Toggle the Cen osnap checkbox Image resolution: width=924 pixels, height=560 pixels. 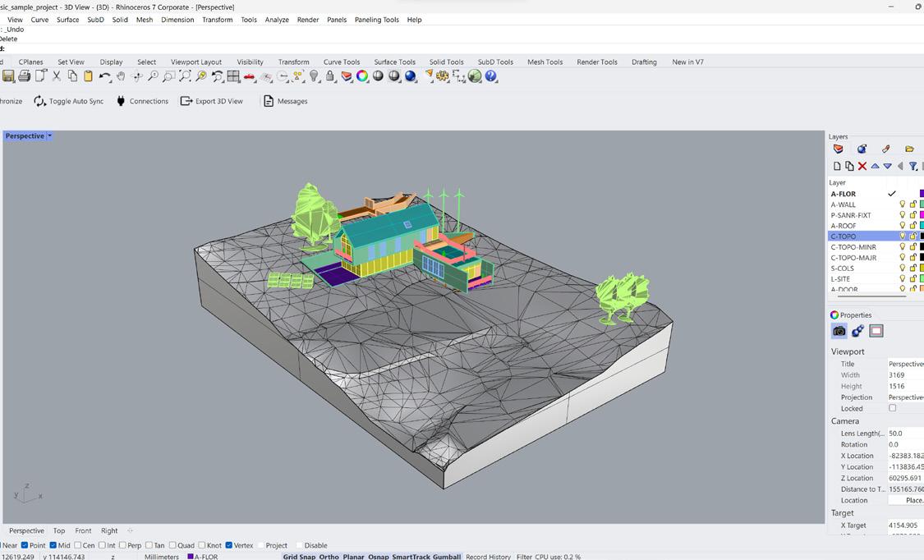coord(79,545)
